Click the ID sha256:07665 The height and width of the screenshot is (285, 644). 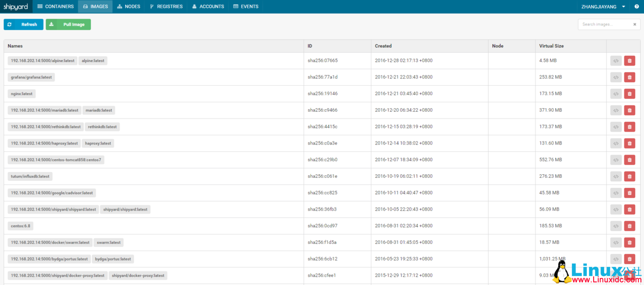click(x=323, y=61)
